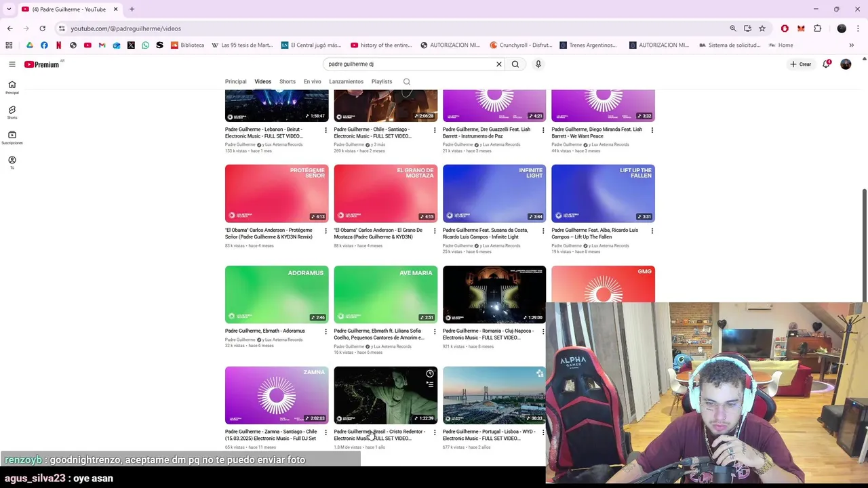868x488 pixels.
Task: Open options menu for Infinite Light video
Action: [x=543, y=231]
